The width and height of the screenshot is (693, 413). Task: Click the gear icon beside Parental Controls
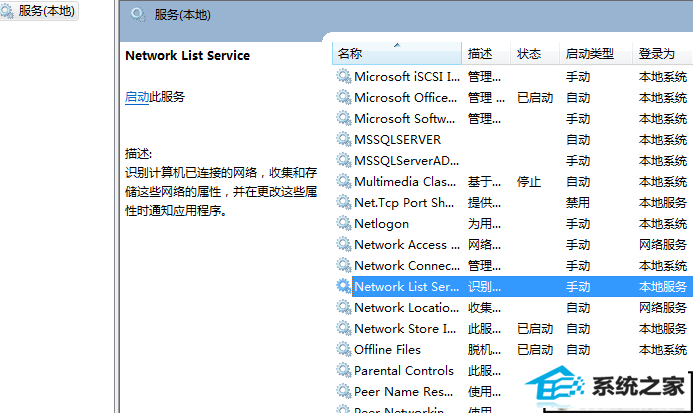click(343, 370)
